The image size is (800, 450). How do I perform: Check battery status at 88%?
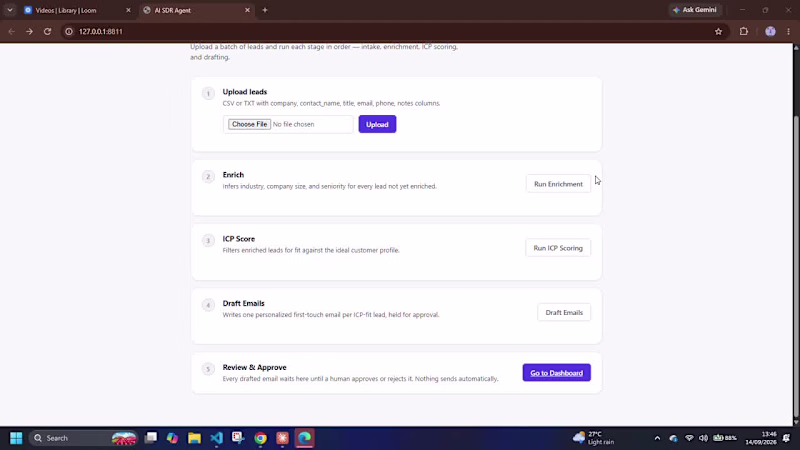click(725, 438)
